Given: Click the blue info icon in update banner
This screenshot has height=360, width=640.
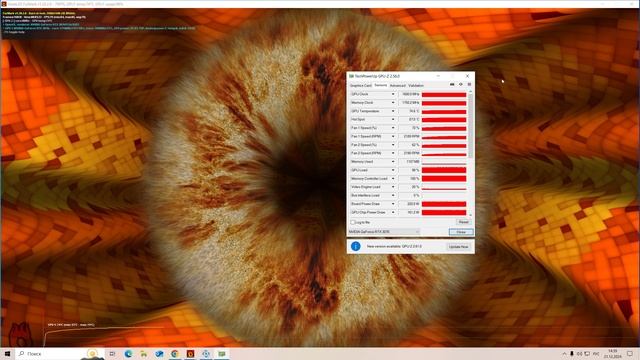Looking at the screenshot, I should coord(356,246).
